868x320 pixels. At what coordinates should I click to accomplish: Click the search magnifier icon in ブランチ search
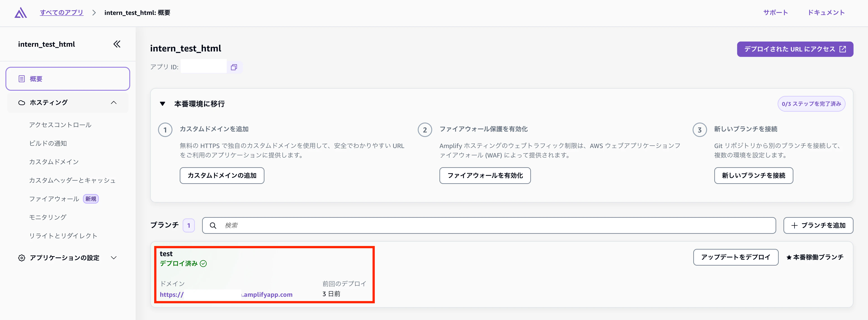pos(213,225)
